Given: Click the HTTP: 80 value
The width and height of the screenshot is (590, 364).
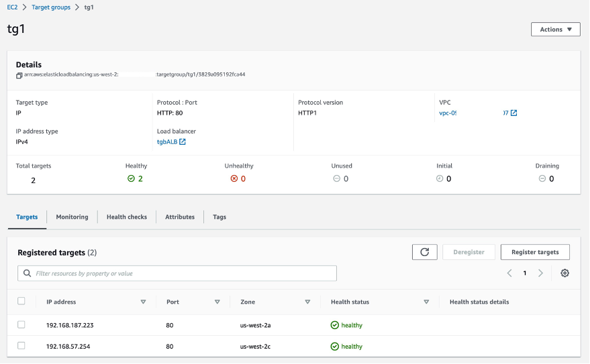Looking at the screenshot, I should coord(170,113).
